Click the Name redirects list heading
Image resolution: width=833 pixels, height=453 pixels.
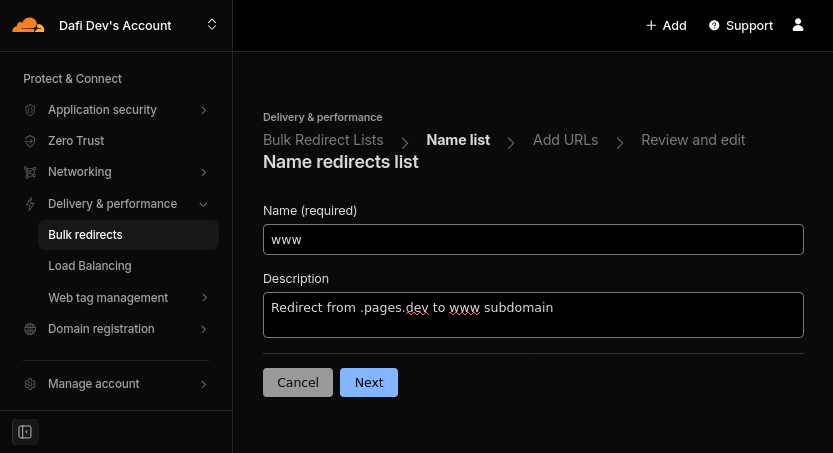[x=341, y=162]
